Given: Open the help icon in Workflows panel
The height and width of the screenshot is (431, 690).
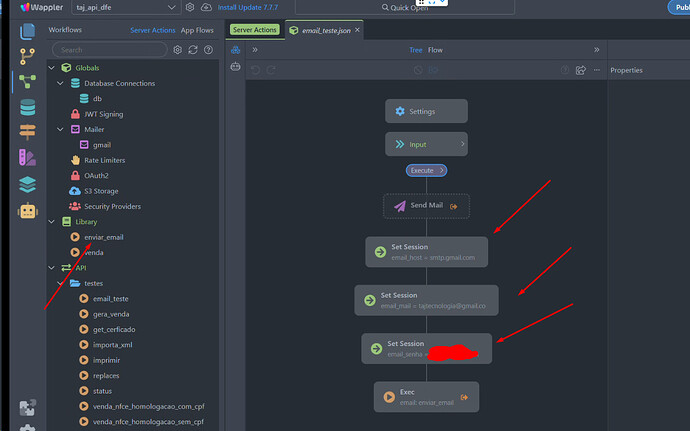Looking at the screenshot, I should [x=209, y=49].
